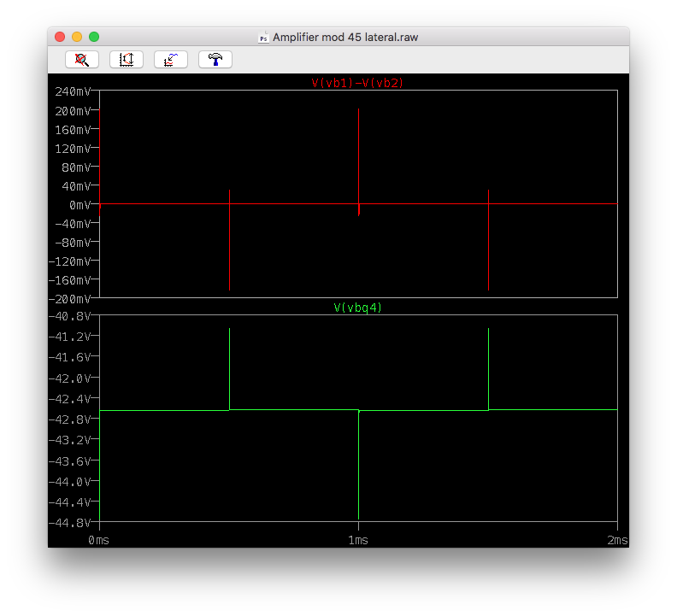This screenshot has height=616, width=677.
Task: Click the 0ms time axis label
Action: [99, 541]
